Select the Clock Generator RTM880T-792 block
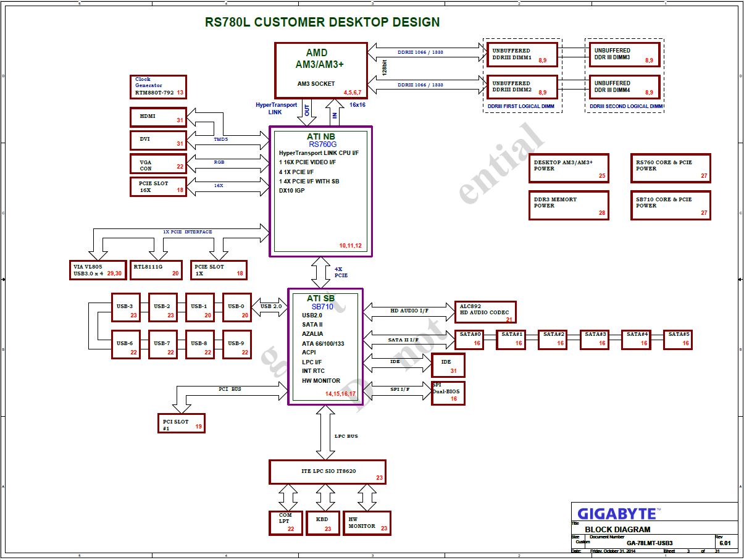744x560 pixels. click(159, 86)
